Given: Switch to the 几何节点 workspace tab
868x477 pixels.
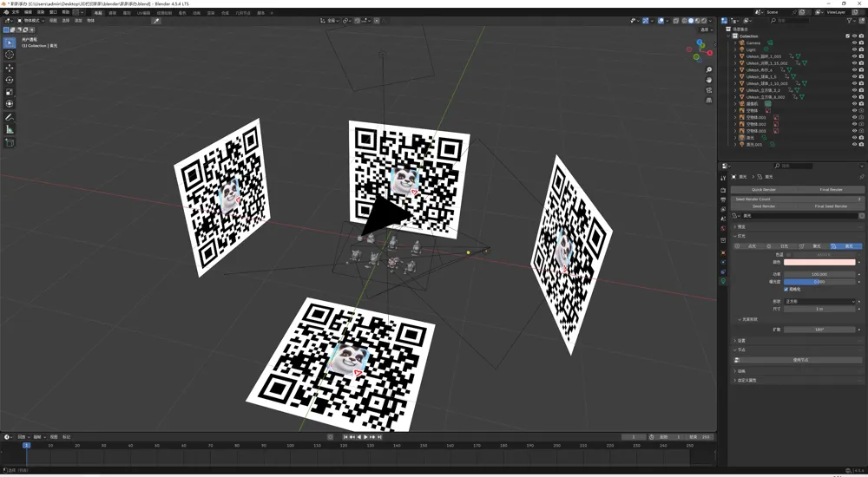Looking at the screenshot, I should [242, 13].
